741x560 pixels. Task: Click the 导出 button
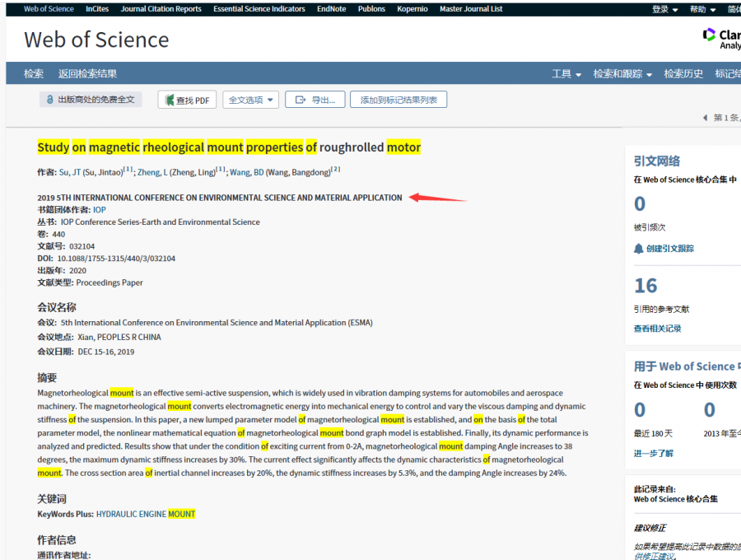tap(315, 100)
